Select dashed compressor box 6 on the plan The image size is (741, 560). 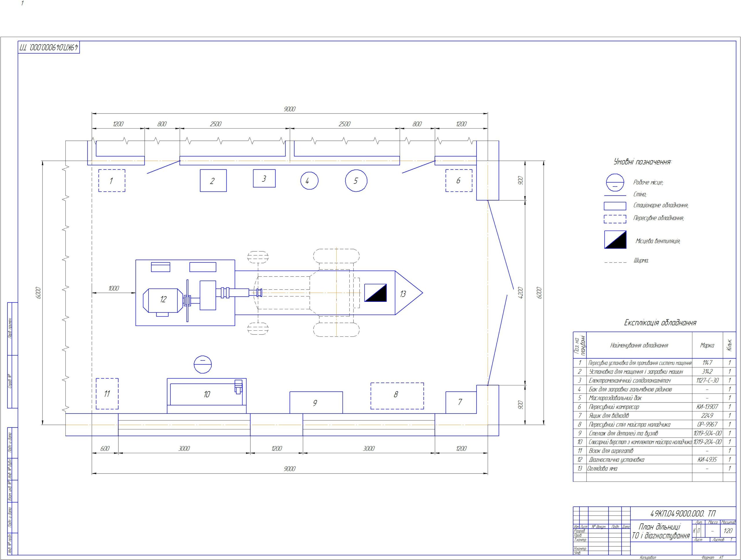pyautogui.click(x=458, y=181)
